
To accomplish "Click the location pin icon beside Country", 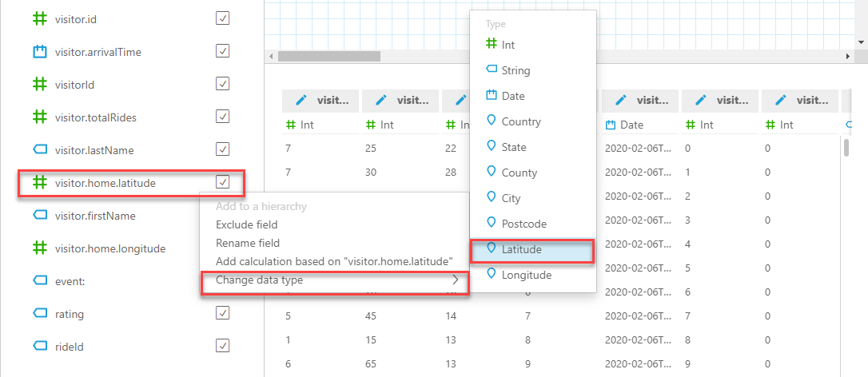I will (x=491, y=121).
